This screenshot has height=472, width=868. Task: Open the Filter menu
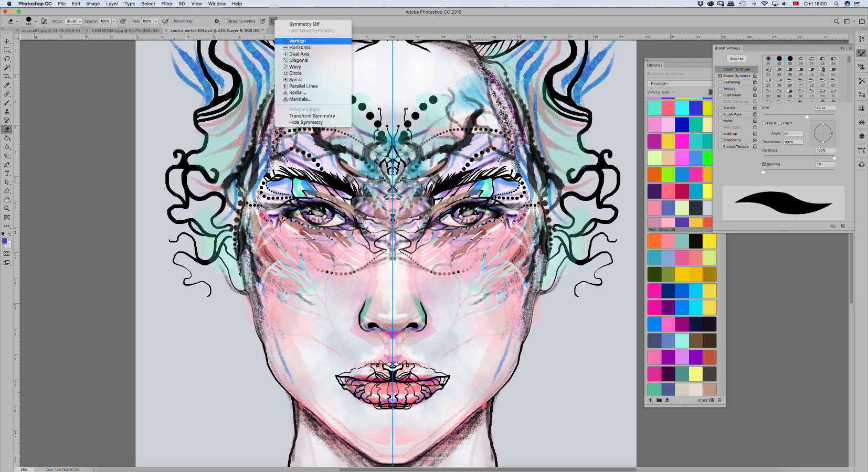[167, 4]
